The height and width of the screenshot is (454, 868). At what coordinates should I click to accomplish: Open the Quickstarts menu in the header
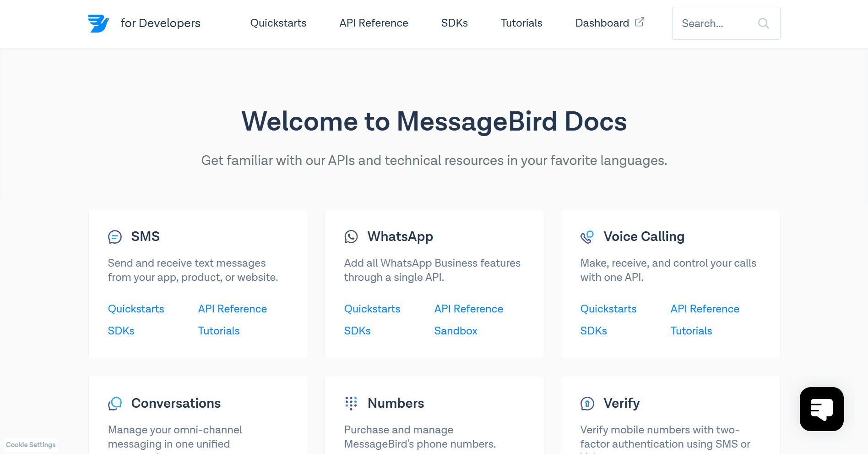pos(278,23)
